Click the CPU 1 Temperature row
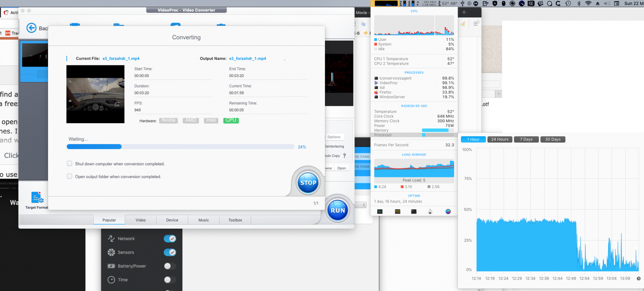Screen dimensions: 644x291 [x=414, y=59]
